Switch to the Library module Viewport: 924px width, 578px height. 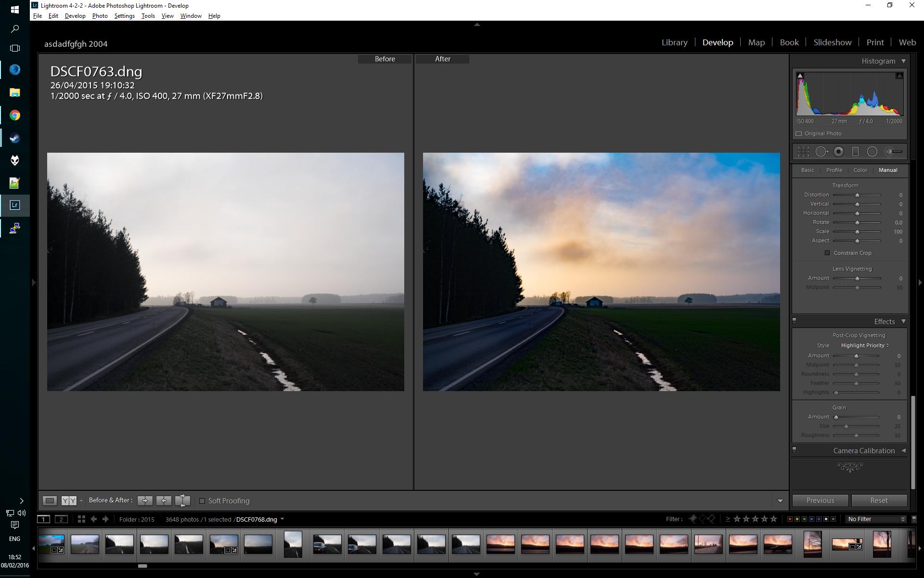pyautogui.click(x=674, y=42)
